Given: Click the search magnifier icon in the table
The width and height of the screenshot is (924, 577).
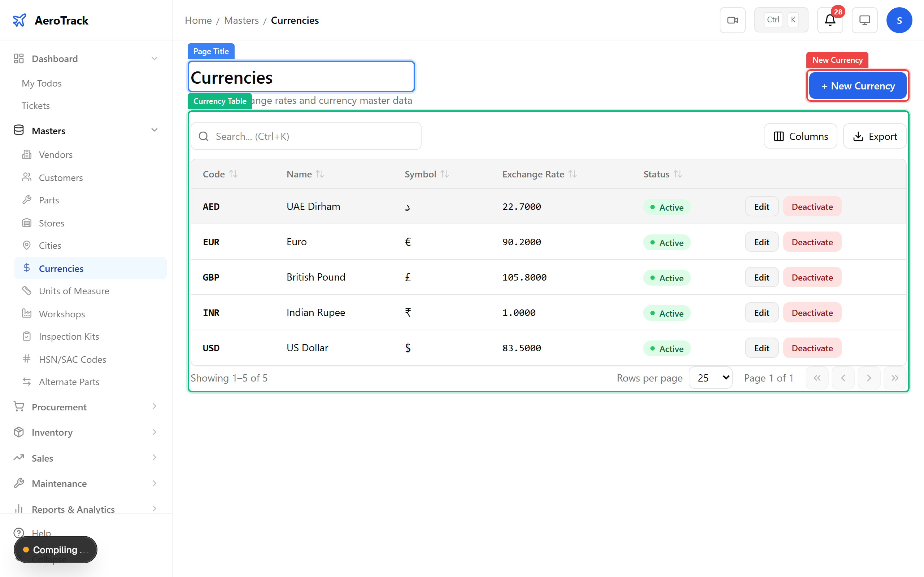Looking at the screenshot, I should [x=204, y=136].
